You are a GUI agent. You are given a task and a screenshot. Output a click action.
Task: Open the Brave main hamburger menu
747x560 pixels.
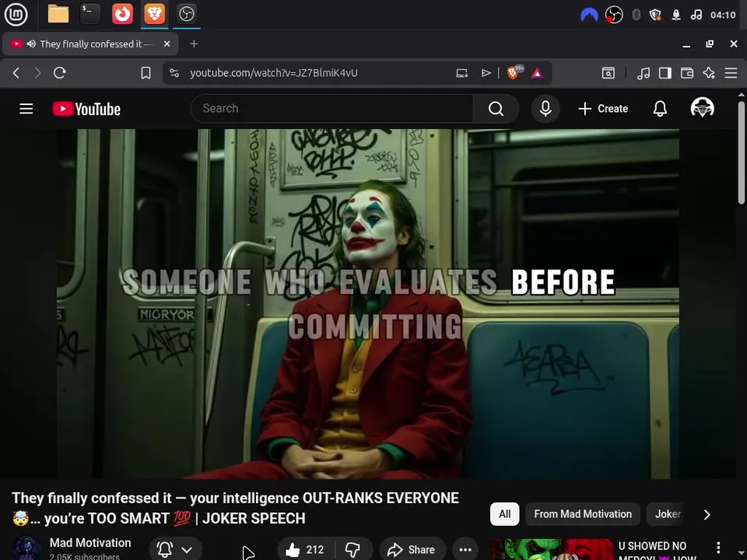731,73
